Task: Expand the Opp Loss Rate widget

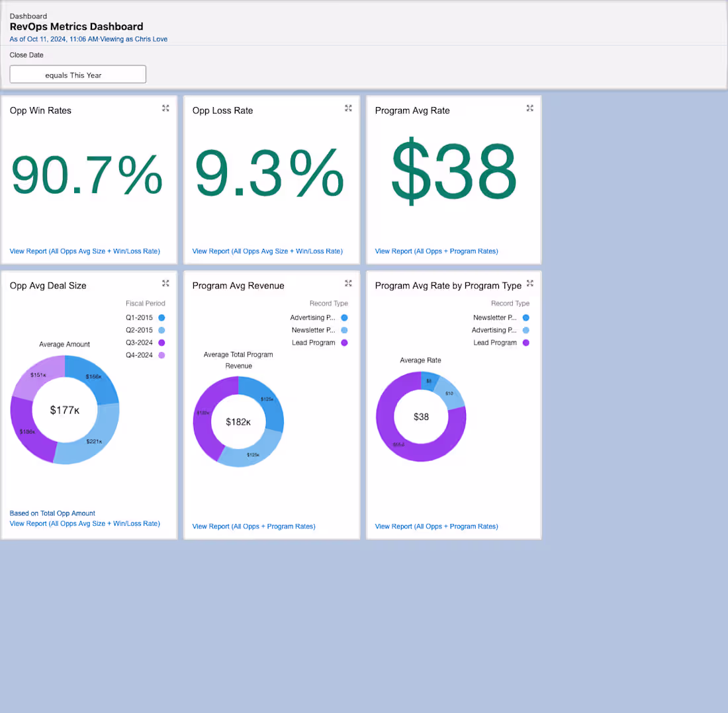Action: click(348, 108)
